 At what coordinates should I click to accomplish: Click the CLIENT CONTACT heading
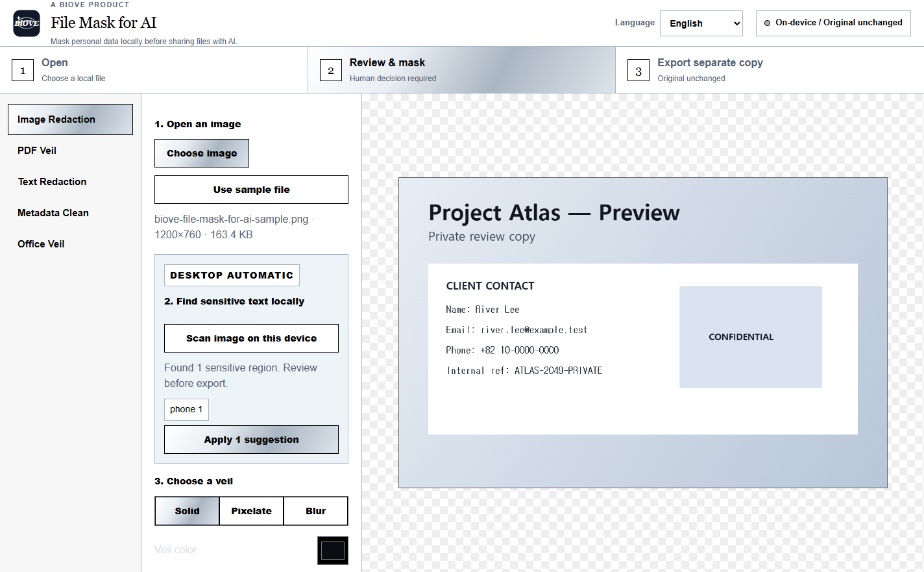(491, 286)
